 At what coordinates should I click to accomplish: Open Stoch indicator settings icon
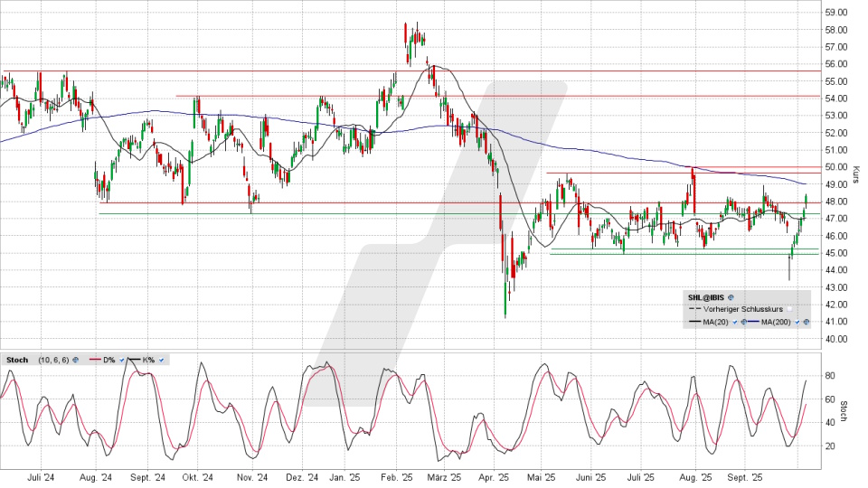(75, 360)
